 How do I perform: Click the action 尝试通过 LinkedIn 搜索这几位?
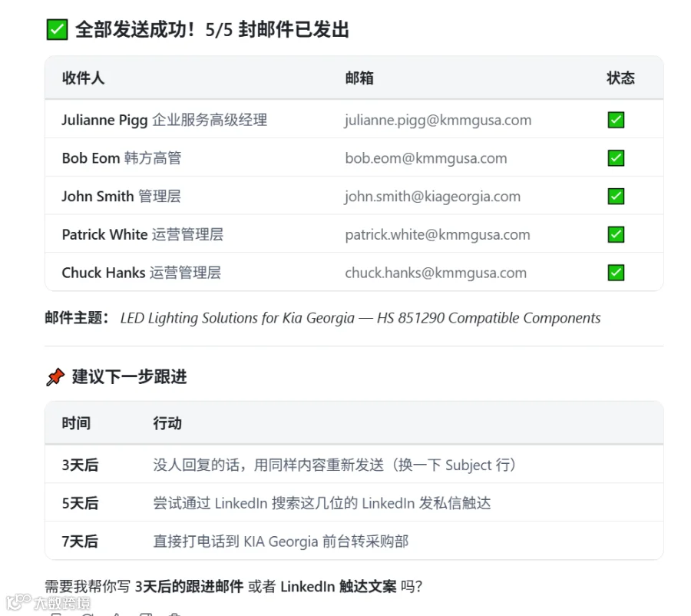click(x=322, y=503)
